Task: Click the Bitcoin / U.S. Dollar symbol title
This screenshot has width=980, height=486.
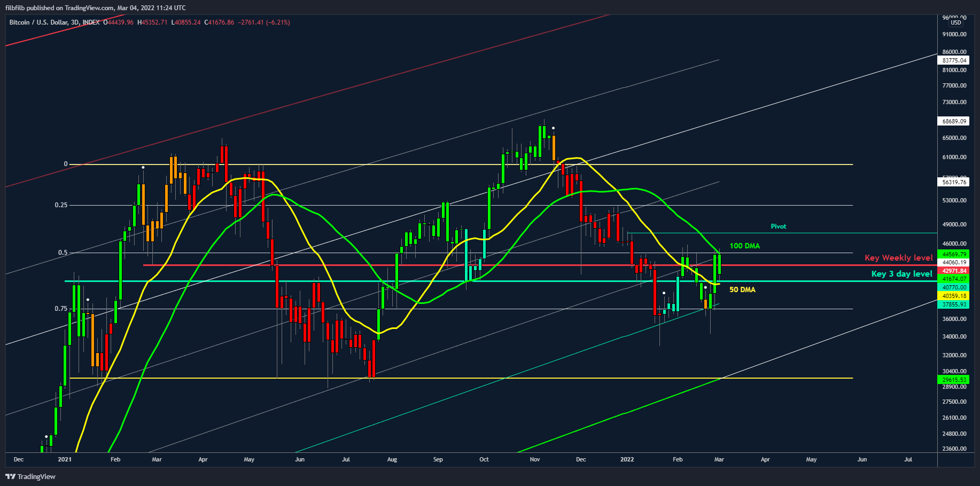Action: (53, 22)
